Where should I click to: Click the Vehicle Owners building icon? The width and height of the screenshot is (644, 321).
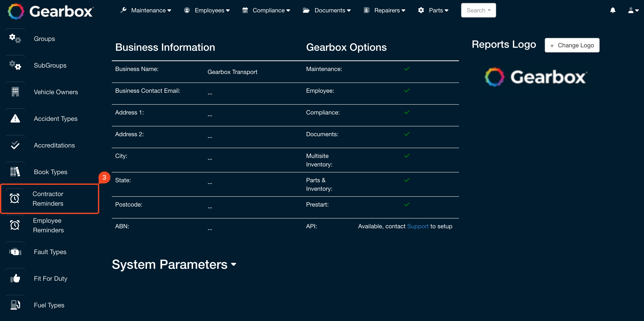coord(15,92)
